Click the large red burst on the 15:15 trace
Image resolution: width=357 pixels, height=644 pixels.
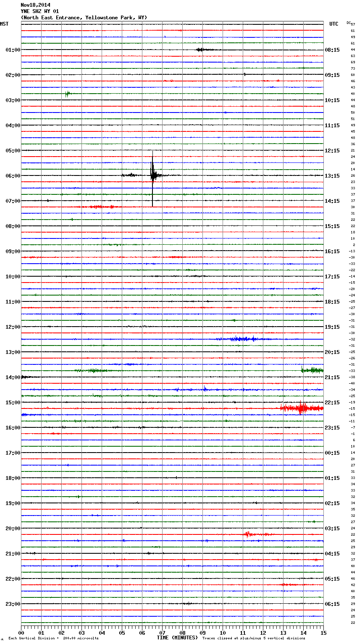pyautogui.click(x=302, y=408)
